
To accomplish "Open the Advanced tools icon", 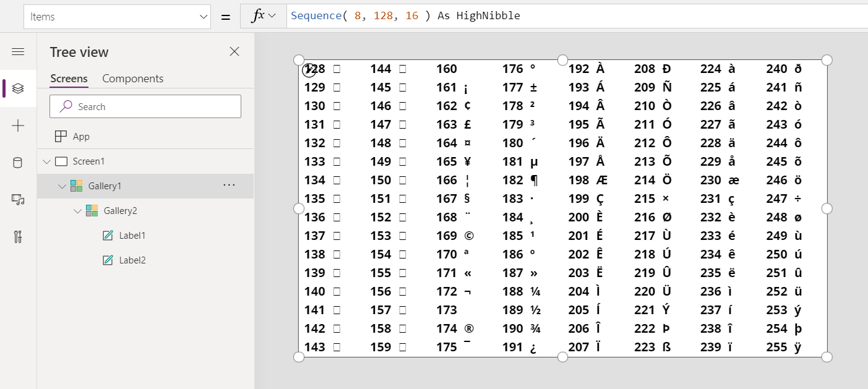I will (x=18, y=237).
